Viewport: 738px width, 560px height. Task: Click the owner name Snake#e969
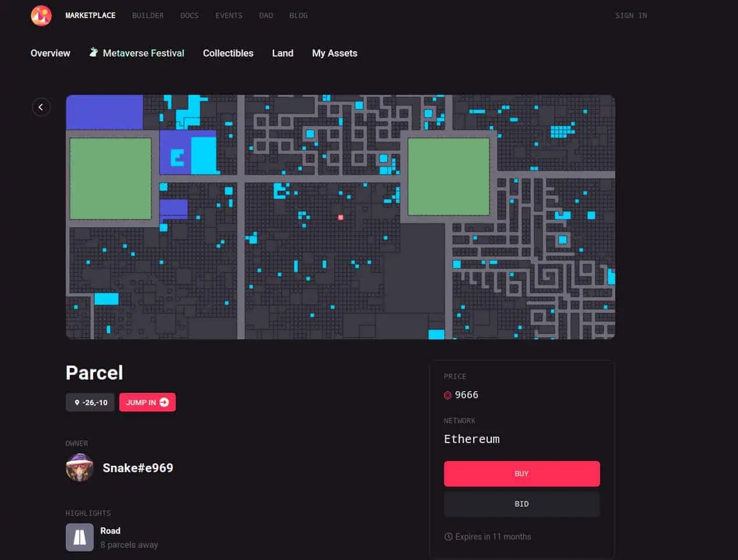tap(138, 468)
